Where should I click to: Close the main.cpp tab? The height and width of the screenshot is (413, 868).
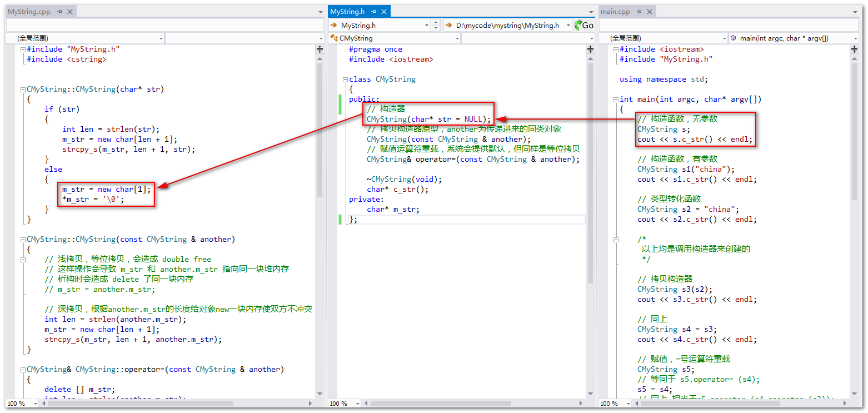point(649,11)
